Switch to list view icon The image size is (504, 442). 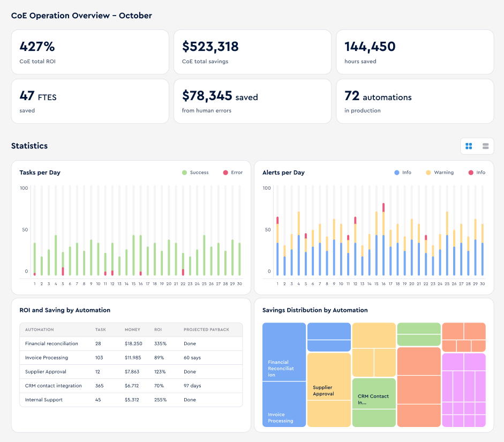pyautogui.click(x=485, y=146)
